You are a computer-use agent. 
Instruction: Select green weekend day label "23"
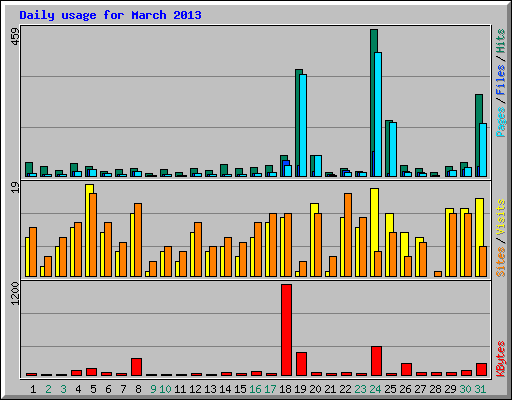tap(360, 389)
